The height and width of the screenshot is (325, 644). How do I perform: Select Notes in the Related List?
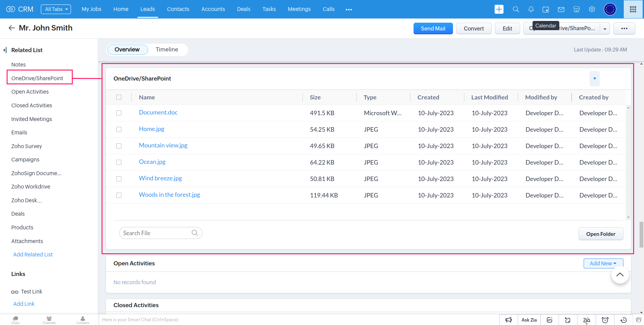(x=19, y=64)
